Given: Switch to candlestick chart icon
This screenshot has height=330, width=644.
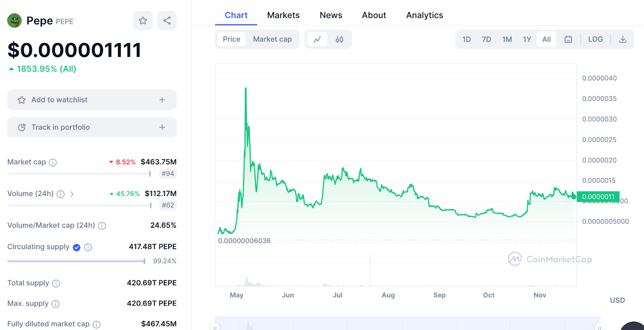Looking at the screenshot, I should (339, 39).
